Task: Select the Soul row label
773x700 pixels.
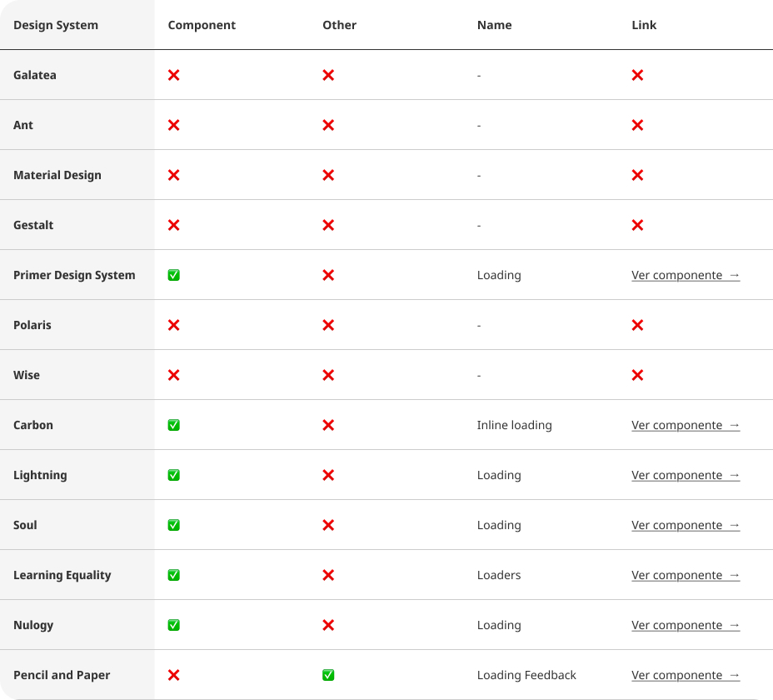Action: click(25, 525)
